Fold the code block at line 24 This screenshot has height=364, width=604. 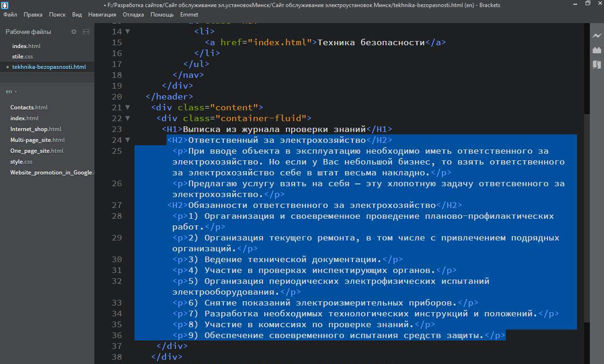pos(127,140)
